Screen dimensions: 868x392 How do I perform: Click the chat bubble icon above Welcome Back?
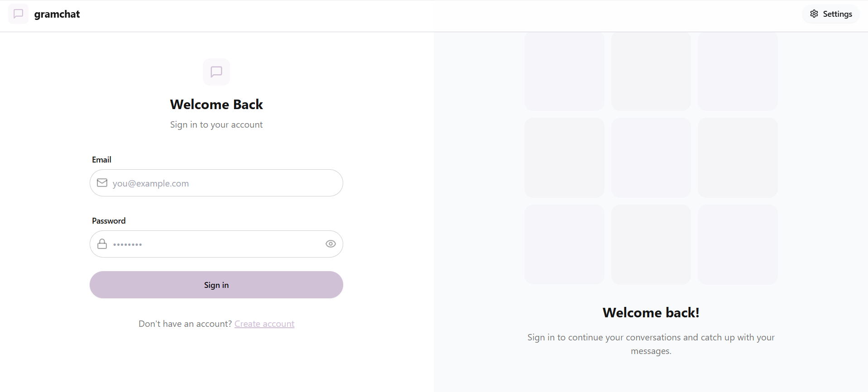216,72
